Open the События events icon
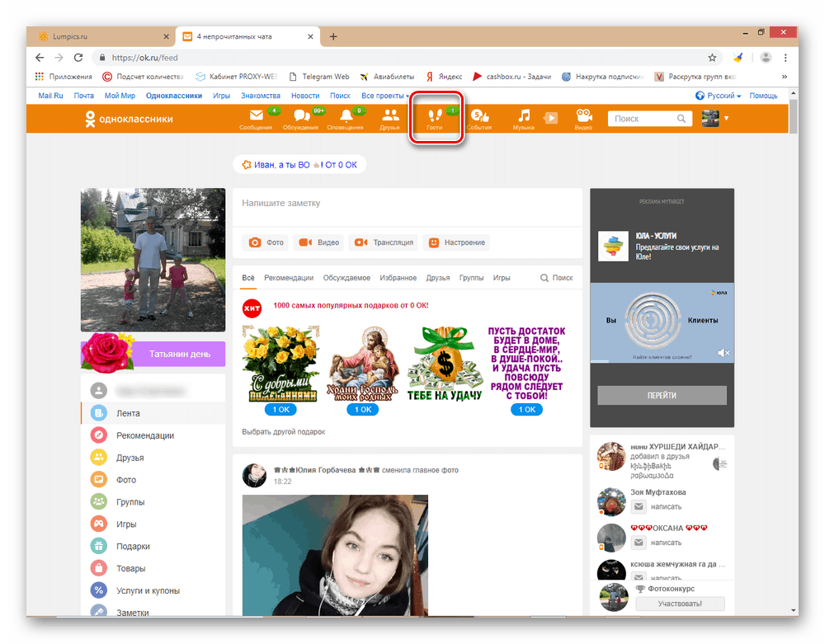 tap(479, 119)
